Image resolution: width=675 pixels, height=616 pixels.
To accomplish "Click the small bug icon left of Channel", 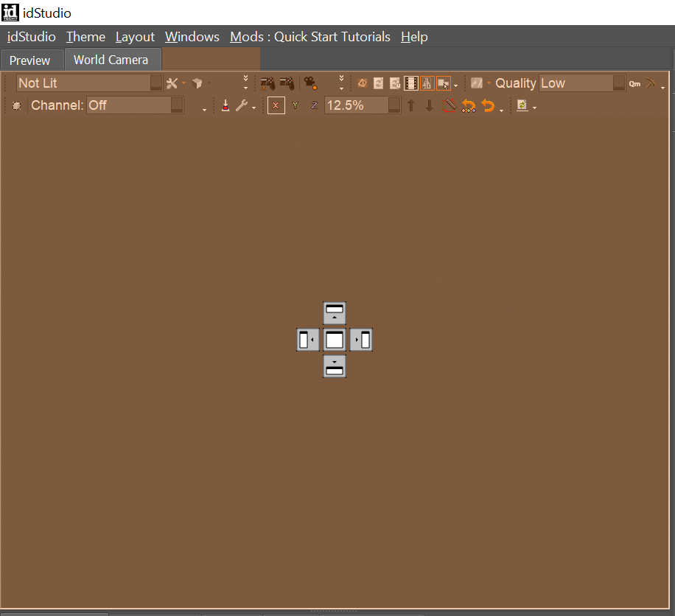I will point(17,105).
